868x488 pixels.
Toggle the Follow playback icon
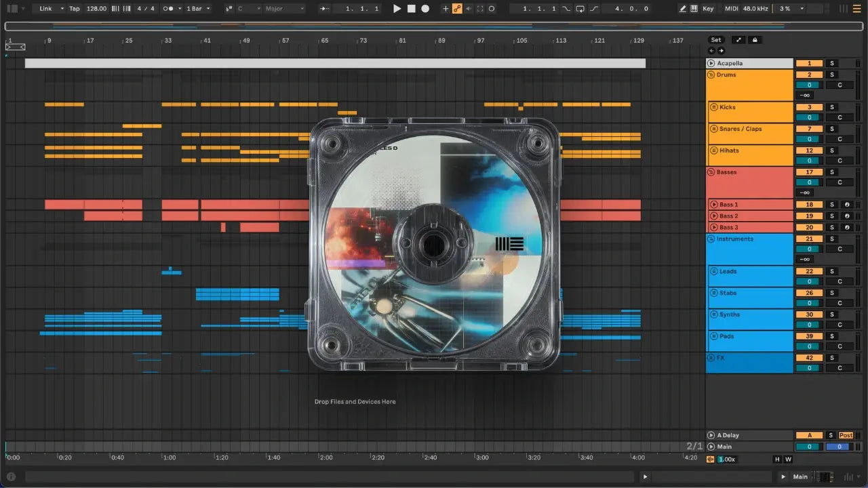(x=325, y=9)
